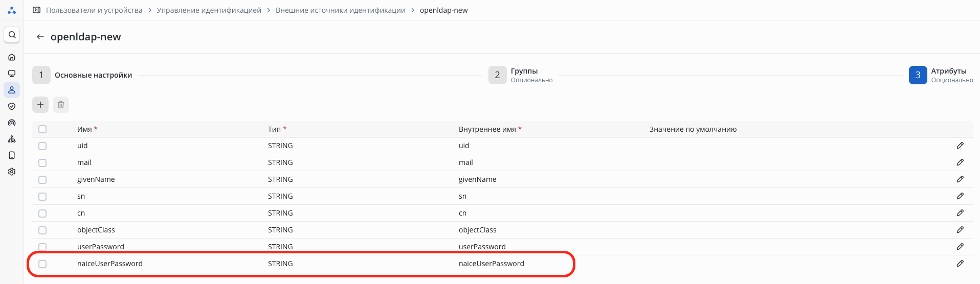This screenshot has width=980, height=284.
Task: Switch to step 2 Группы
Action: [x=497, y=75]
